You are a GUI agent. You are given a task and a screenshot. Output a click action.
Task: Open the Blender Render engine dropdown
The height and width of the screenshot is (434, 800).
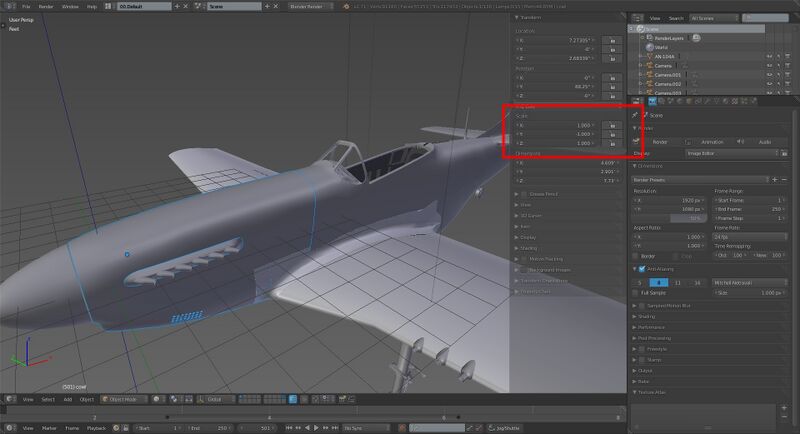(x=310, y=7)
